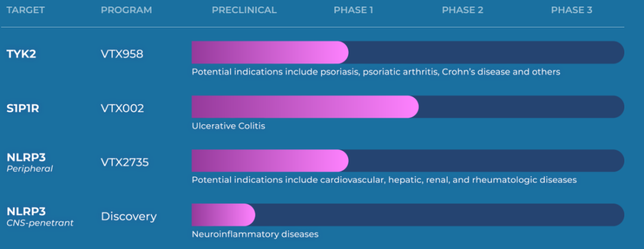Click the psoriasis indications description text
Screen dimensions: 644x249
click(x=376, y=72)
